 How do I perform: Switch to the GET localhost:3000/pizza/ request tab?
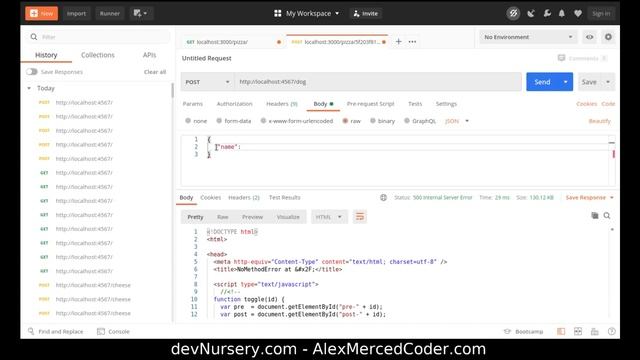click(233, 42)
